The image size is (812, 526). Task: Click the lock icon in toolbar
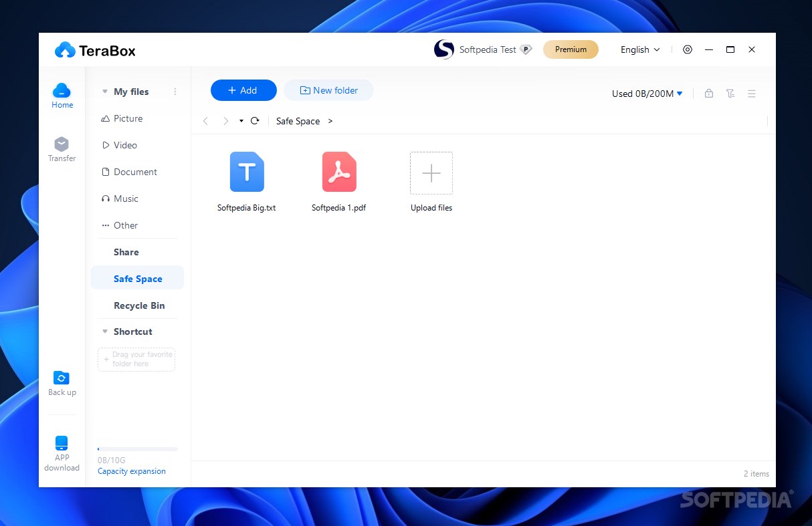pyautogui.click(x=708, y=94)
